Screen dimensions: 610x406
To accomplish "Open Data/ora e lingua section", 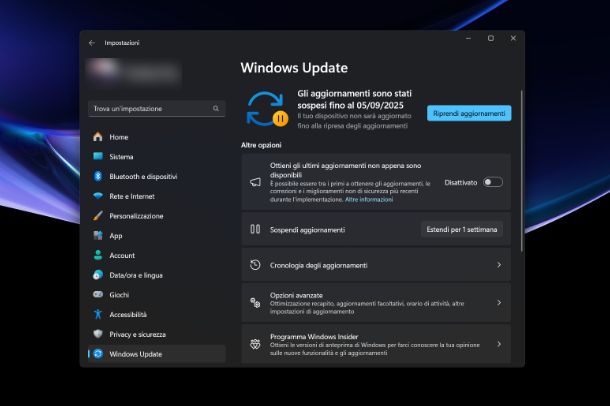I will pos(136,275).
